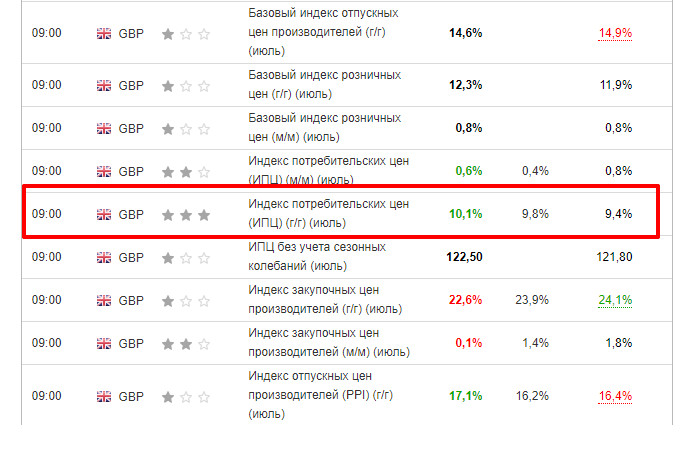The height and width of the screenshot is (449, 681).
Task: Open Базовый индекс розничных цен (м/м) event
Action: click(x=324, y=128)
